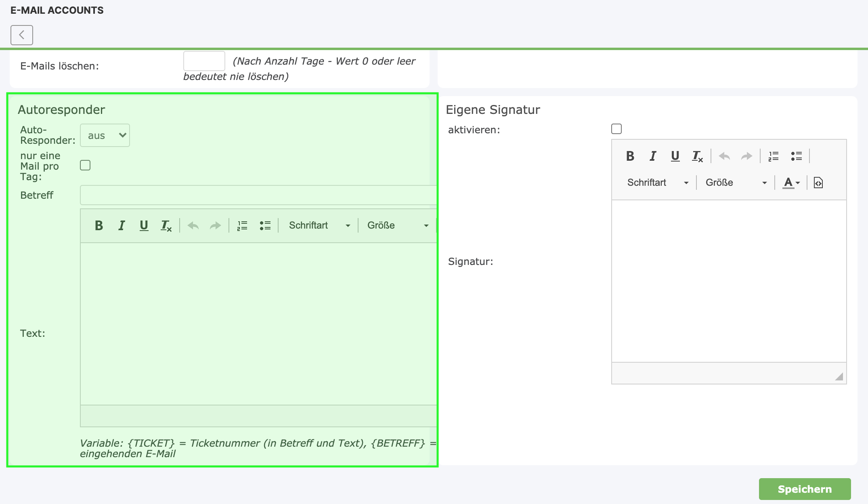Insert bulleted list in the Autoresponder editor
Image resolution: width=868 pixels, height=504 pixels.
(265, 225)
